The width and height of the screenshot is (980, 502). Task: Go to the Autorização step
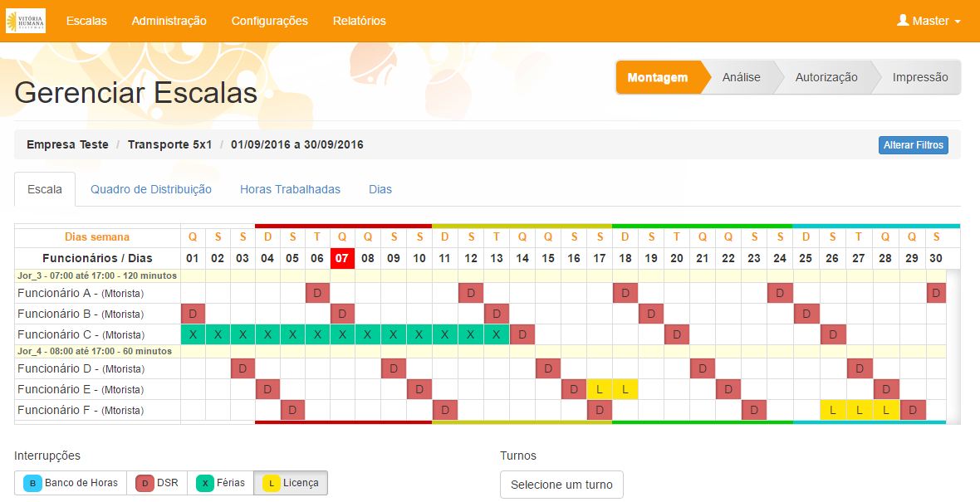(x=826, y=77)
